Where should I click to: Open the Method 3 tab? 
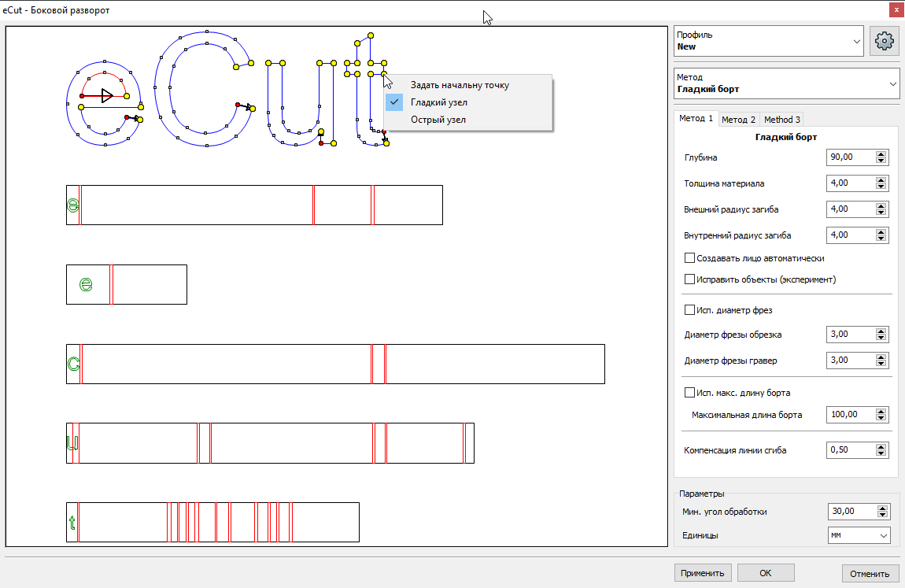tap(782, 120)
